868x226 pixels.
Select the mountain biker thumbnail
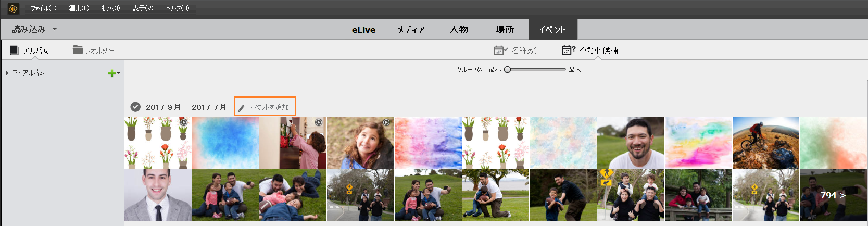(765, 143)
